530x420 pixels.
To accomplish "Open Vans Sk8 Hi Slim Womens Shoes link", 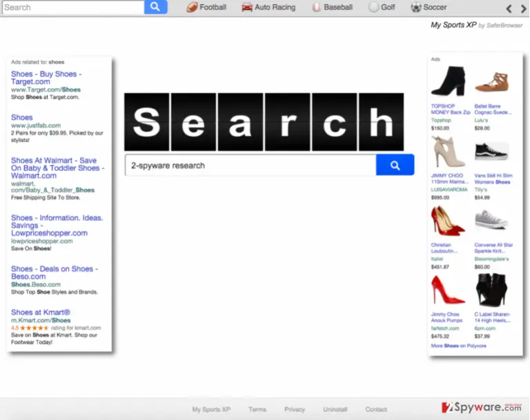I will click(x=493, y=179).
